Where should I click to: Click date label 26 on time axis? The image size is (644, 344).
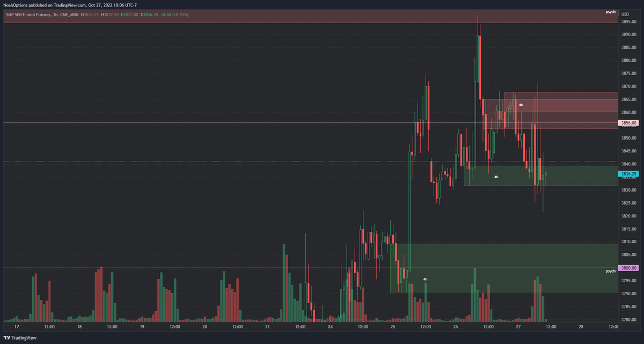456,326
